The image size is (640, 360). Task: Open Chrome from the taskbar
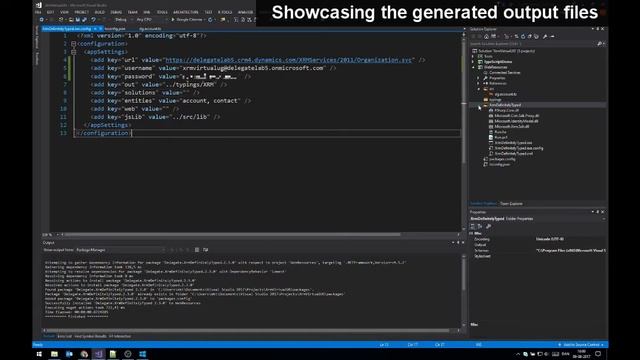(x=84, y=354)
